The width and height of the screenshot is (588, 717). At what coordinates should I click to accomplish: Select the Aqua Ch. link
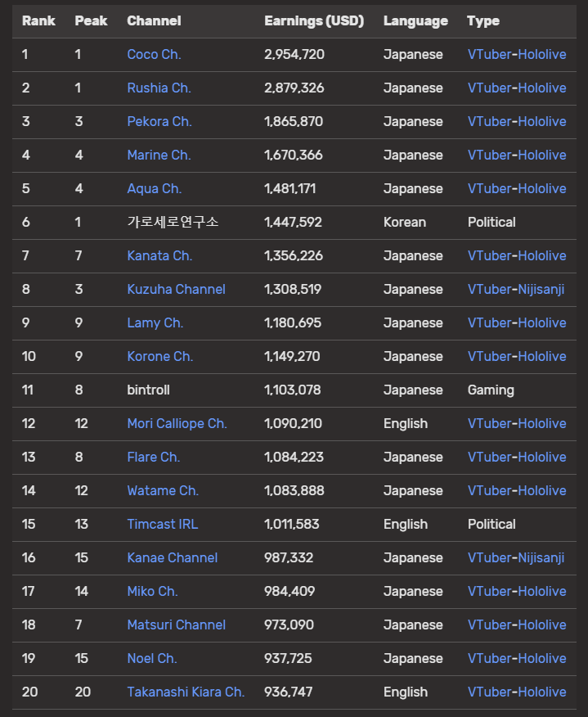(155, 188)
